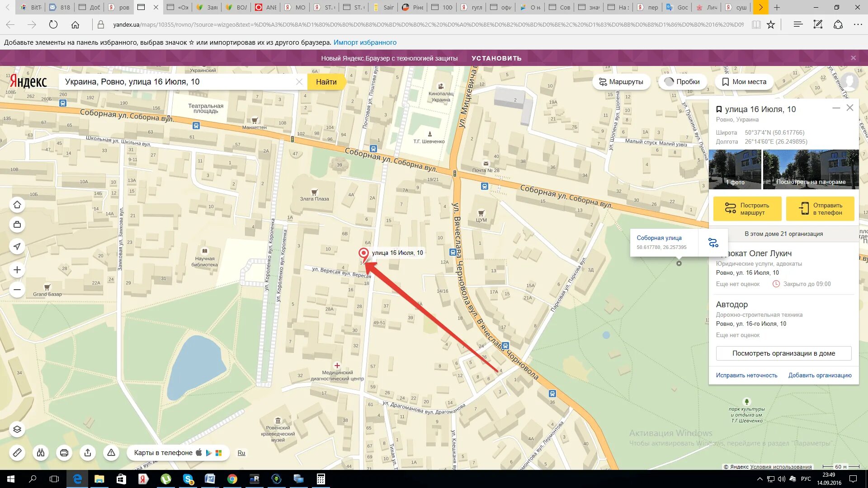Open the panorama preview thumbnail

[811, 169]
